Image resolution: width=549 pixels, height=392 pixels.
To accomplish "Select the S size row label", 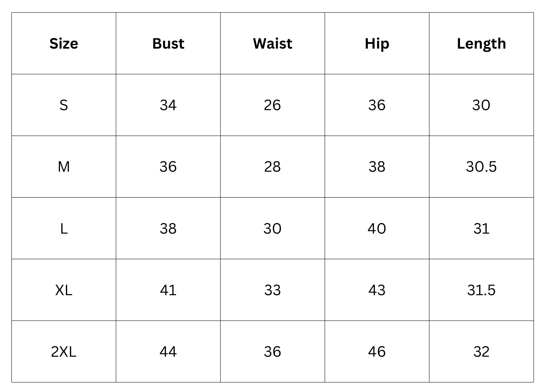I will click(64, 105).
